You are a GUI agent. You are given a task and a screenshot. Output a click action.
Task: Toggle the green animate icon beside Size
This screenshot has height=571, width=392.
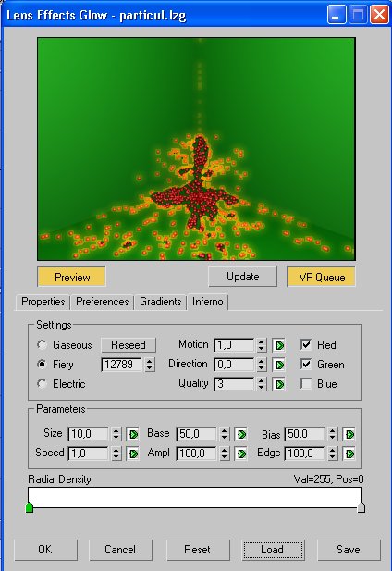click(133, 434)
